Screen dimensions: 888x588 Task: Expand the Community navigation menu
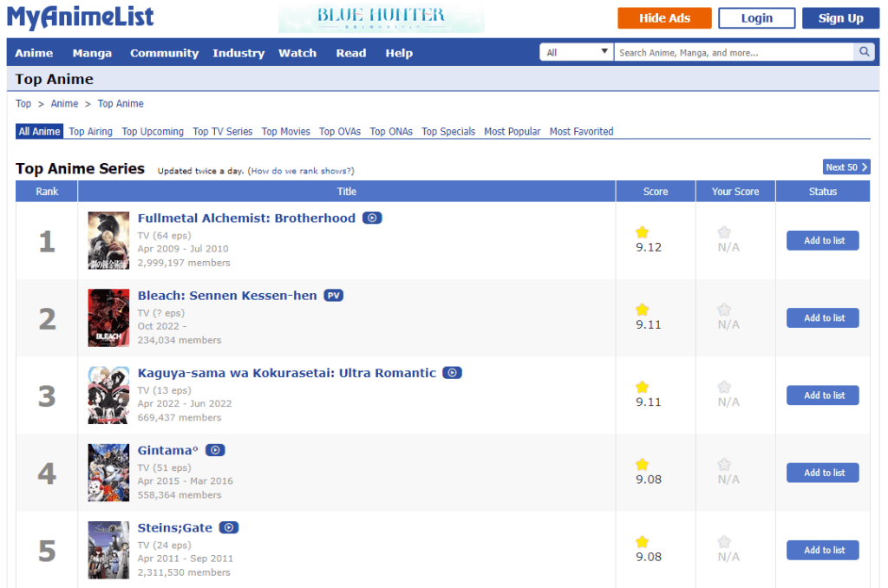point(164,53)
